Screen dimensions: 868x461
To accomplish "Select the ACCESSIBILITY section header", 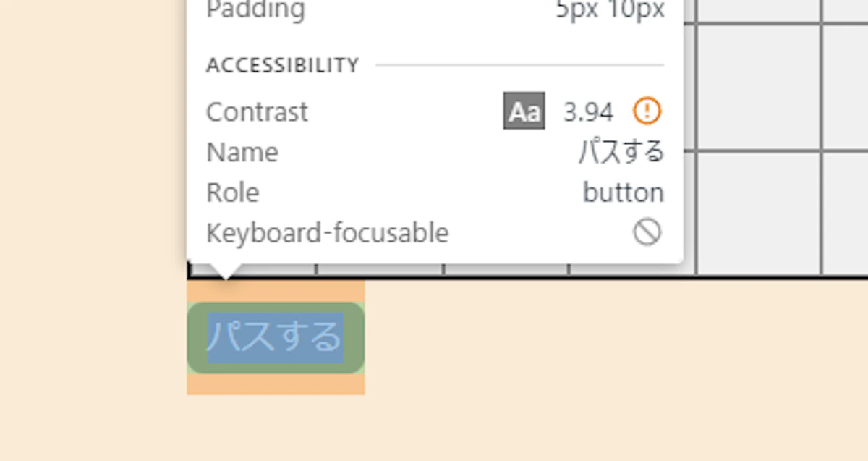I will click(x=282, y=64).
